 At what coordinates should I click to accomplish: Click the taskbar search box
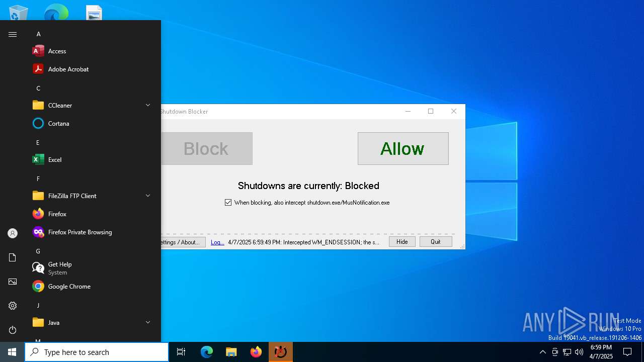(97, 352)
